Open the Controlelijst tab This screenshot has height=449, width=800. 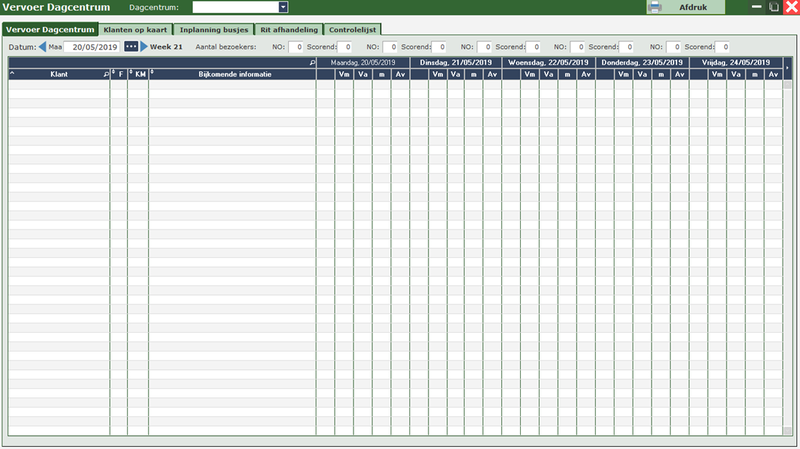pyautogui.click(x=353, y=29)
